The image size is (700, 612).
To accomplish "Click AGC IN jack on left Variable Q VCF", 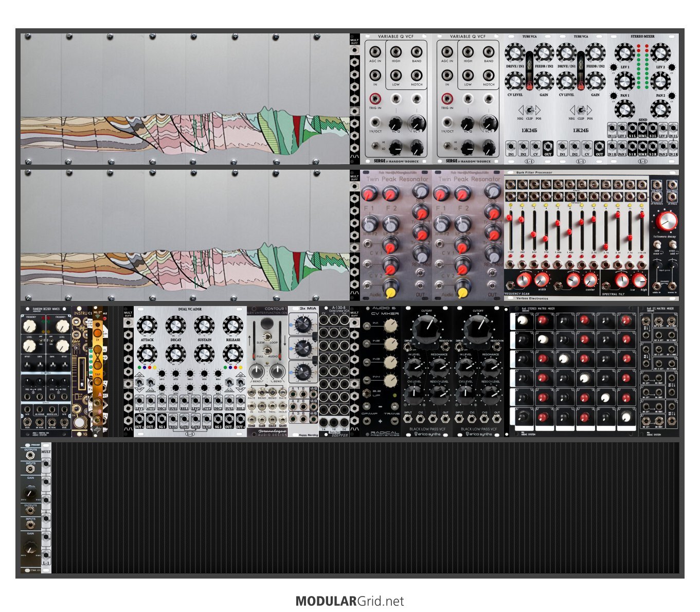I will (375, 52).
